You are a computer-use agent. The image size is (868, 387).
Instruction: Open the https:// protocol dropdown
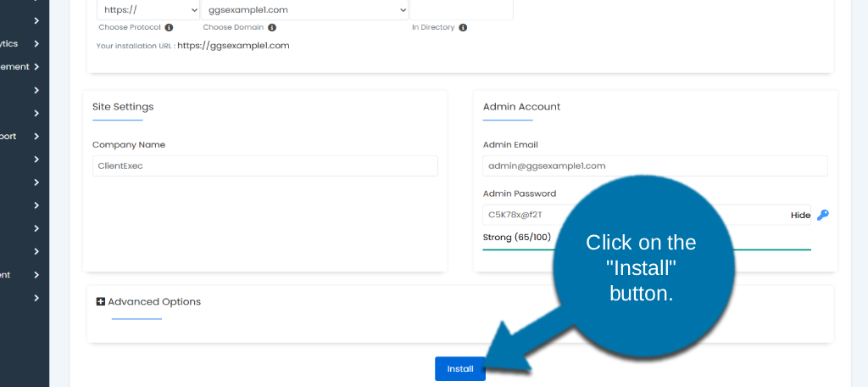[x=147, y=9]
